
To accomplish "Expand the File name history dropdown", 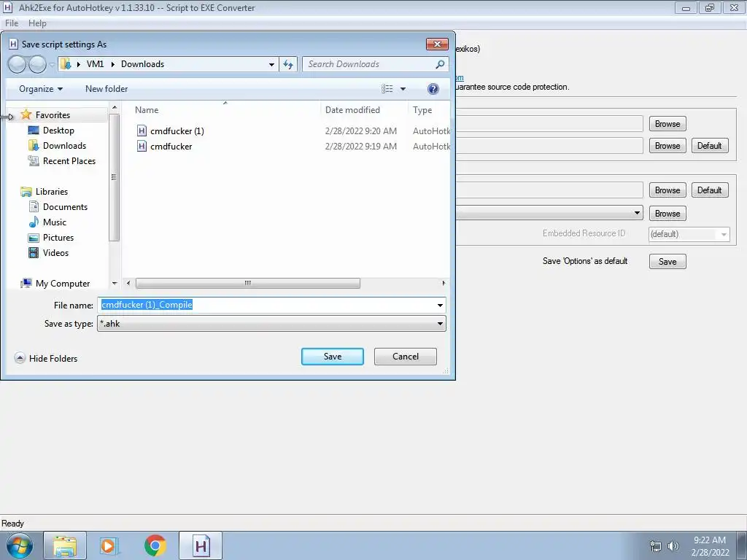I will [440, 306].
